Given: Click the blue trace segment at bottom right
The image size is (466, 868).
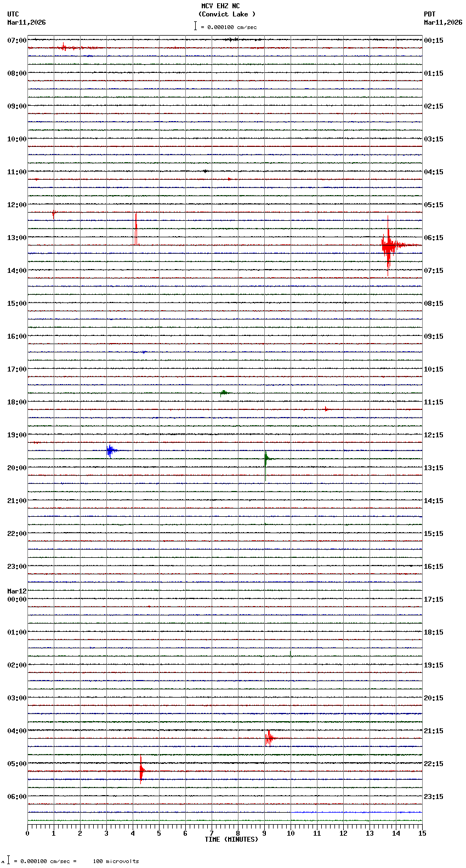Looking at the screenshot, I should point(356,812).
